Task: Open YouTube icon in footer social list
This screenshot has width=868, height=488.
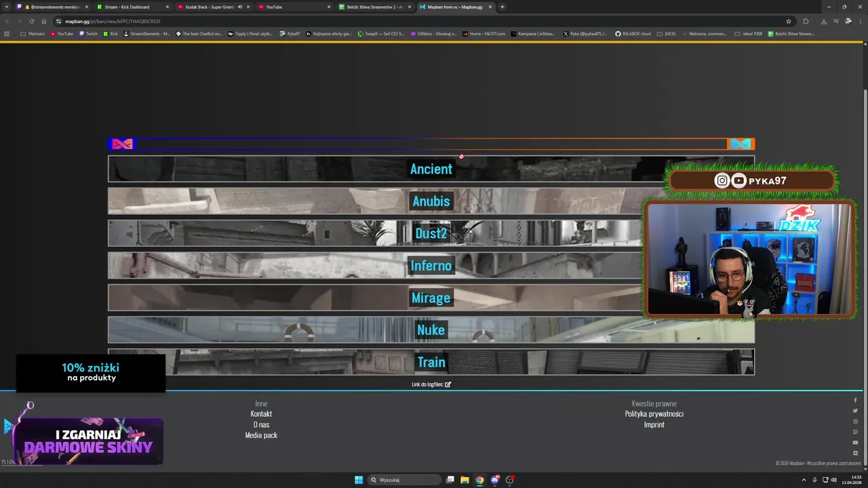Action: pyautogui.click(x=855, y=443)
